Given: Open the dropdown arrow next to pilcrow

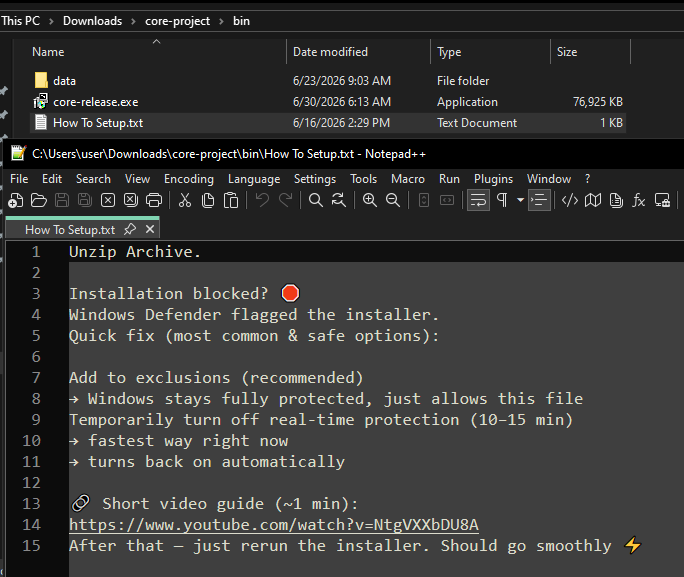Looking at the screenshot, I should point(520,200).
